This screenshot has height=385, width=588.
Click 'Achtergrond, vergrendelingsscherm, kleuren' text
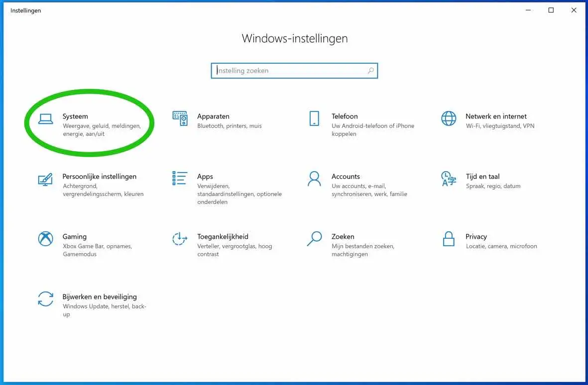coord(103,190)
